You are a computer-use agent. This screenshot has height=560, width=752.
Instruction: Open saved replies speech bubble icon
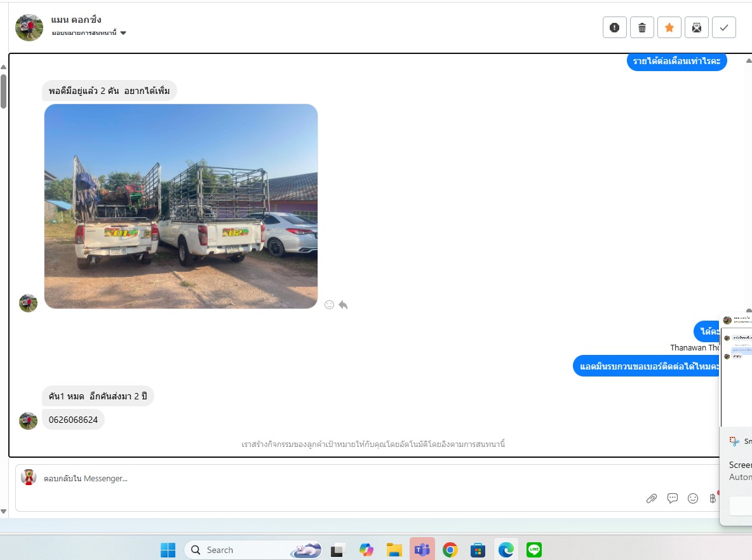[x=672, y=498]
